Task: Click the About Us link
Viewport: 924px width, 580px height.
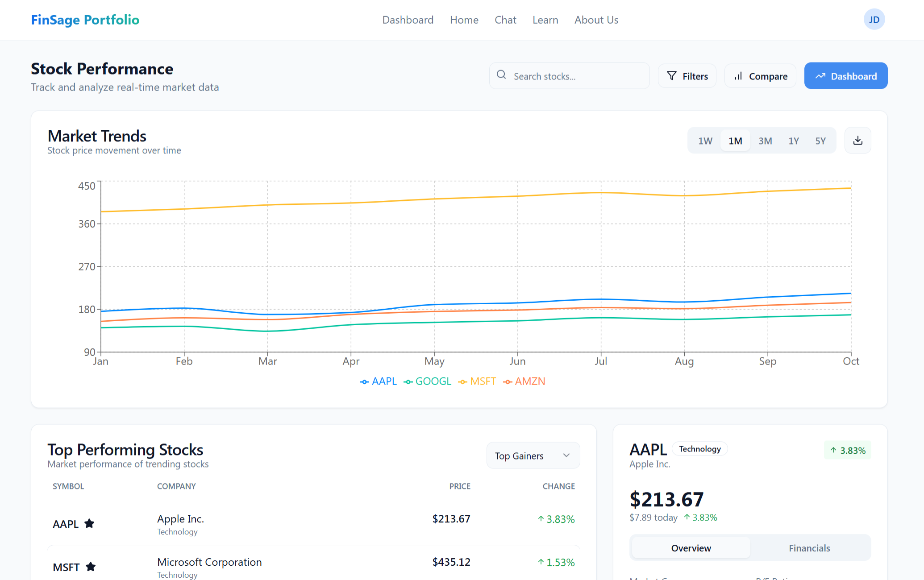Action: pyautogui.click(x=596, y=20)
